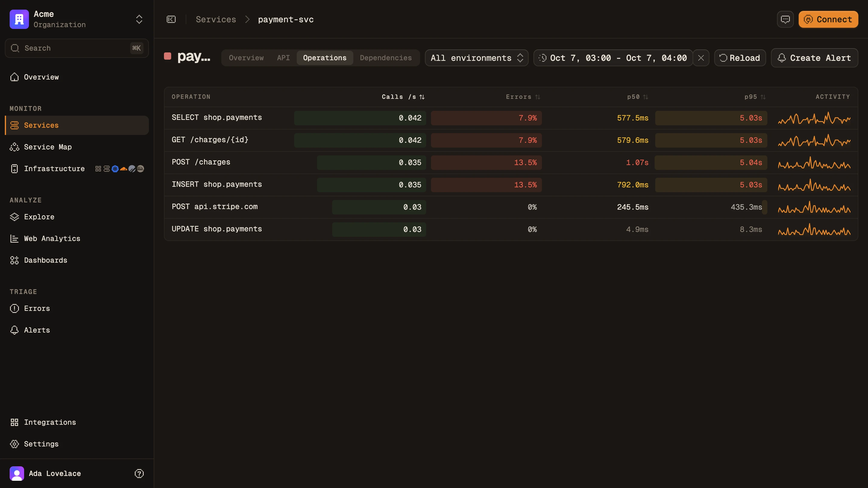Open the chat feedback icon in the header
The image size is (868, 488).
(x=785, y=19)
